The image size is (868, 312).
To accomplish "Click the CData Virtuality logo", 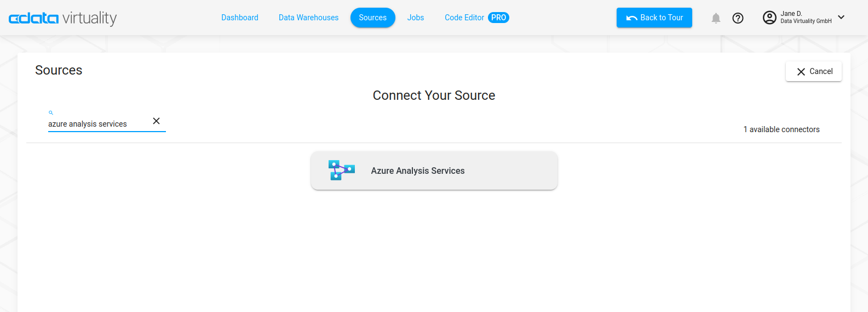I will pyautogui.click(x=62, y=18).
